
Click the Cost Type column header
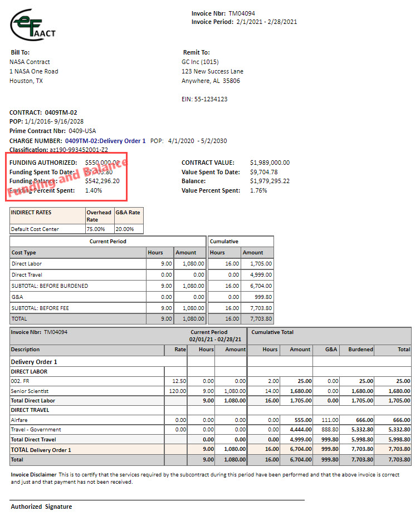point(24,253)
